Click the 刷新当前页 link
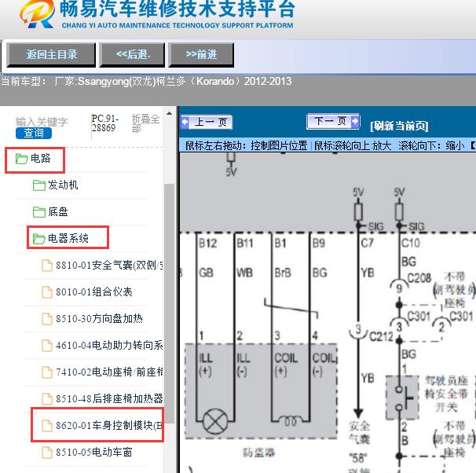Screen dimensions: 476x473 coord(399,126)
